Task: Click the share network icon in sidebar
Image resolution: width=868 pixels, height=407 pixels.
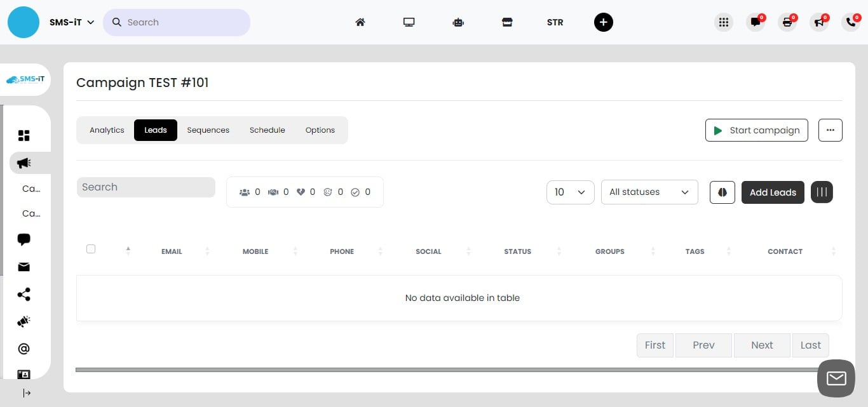Action: [24, 294]
